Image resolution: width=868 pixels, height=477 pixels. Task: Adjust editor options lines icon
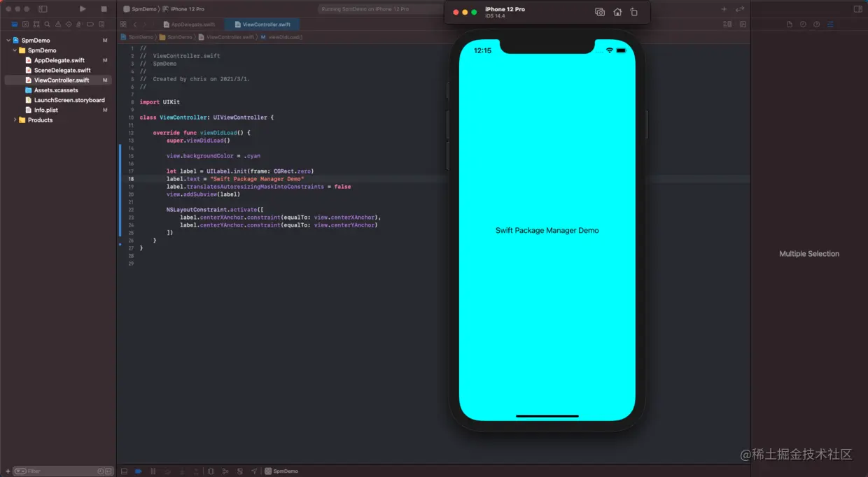click(x=729, y=24)
